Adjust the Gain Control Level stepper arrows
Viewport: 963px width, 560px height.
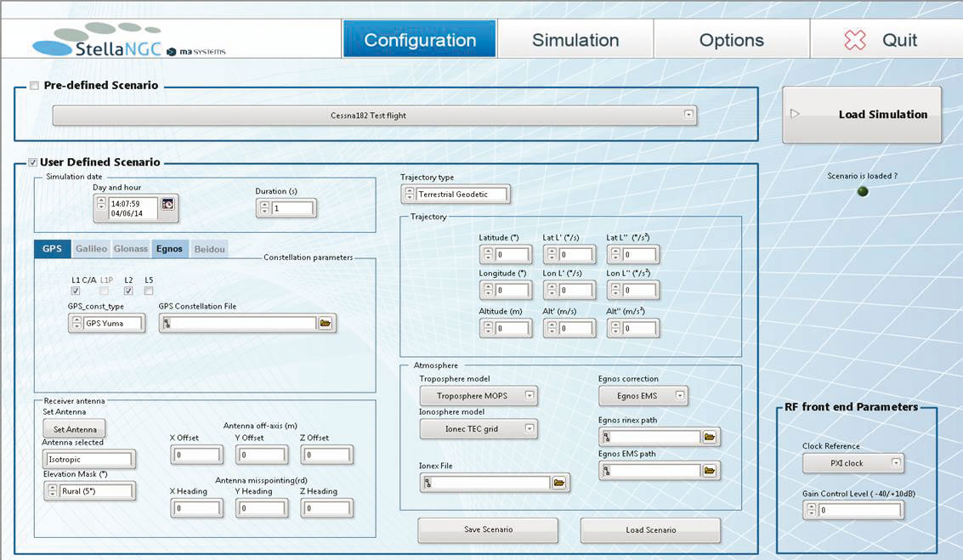point(812,510)
